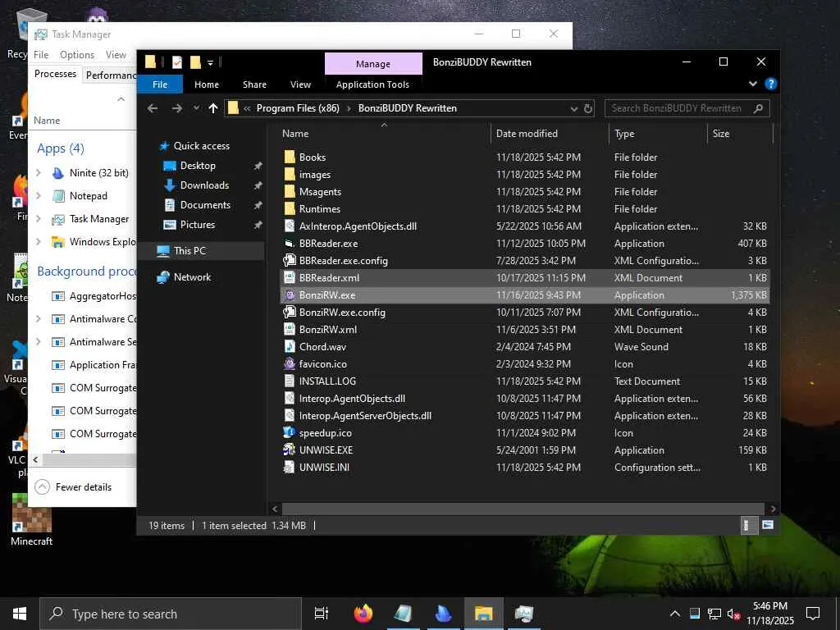Collapse the Explorer ribbon chevron
The height and width of the screenshot is (630, 840).
[753, 84]
